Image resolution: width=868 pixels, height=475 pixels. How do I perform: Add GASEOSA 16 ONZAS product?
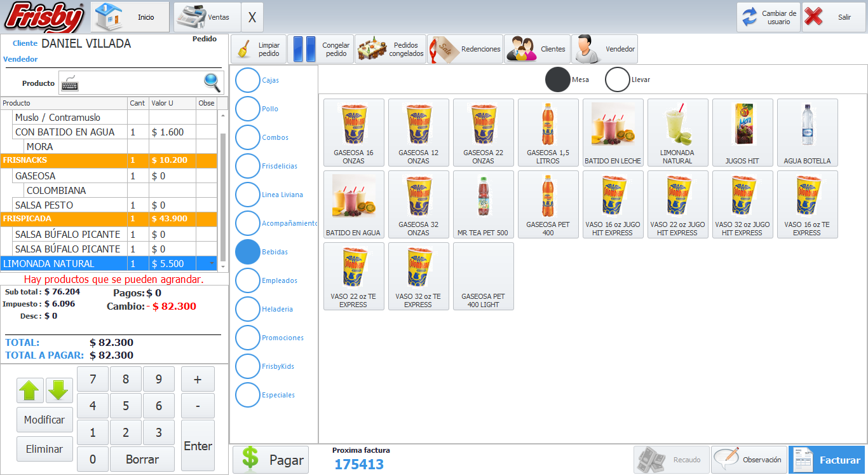[353, 132]
